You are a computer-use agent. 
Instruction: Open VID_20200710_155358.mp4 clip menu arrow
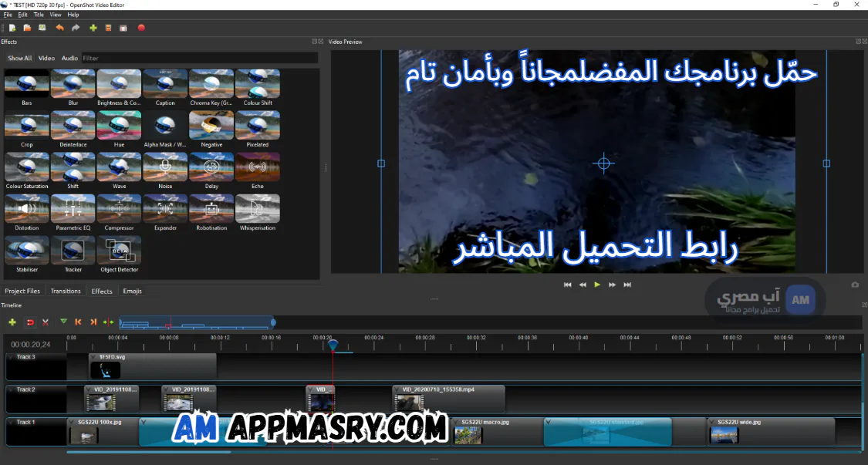397,389
